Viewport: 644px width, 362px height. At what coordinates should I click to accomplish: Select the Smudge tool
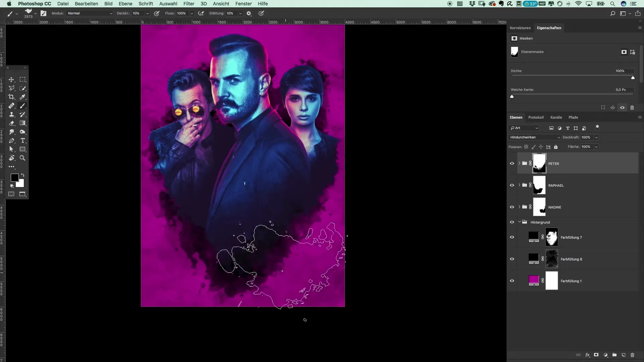[11, 132]
